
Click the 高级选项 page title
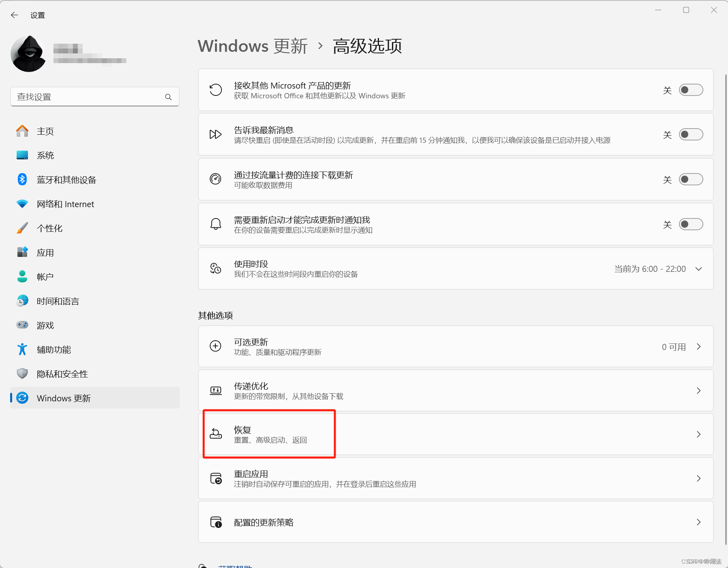pos(367,46)
